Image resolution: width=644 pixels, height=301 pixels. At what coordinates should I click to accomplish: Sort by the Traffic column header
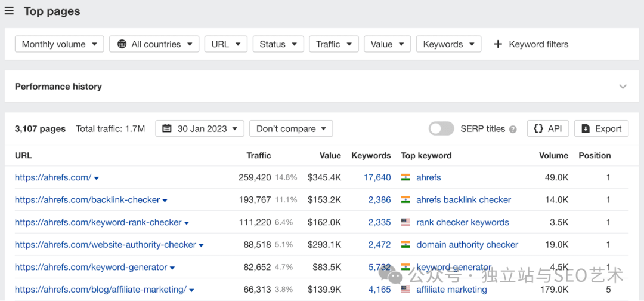(259, 156)
